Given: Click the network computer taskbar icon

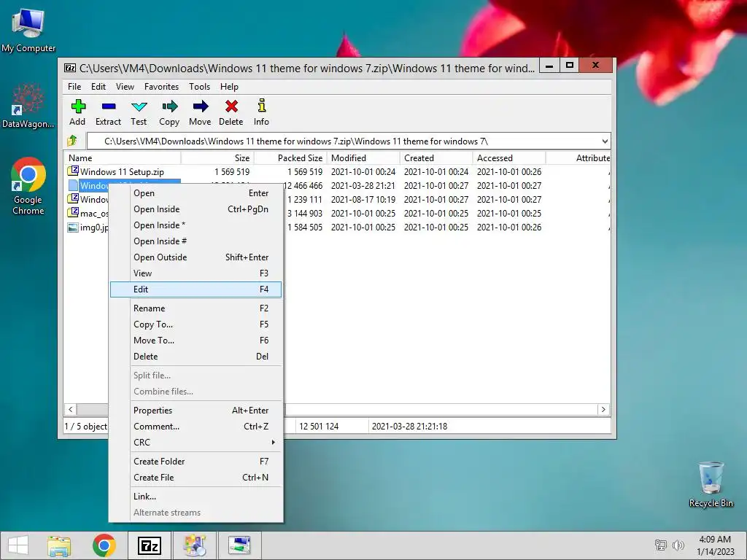Looking at the screenshot, I should (239, 545).
